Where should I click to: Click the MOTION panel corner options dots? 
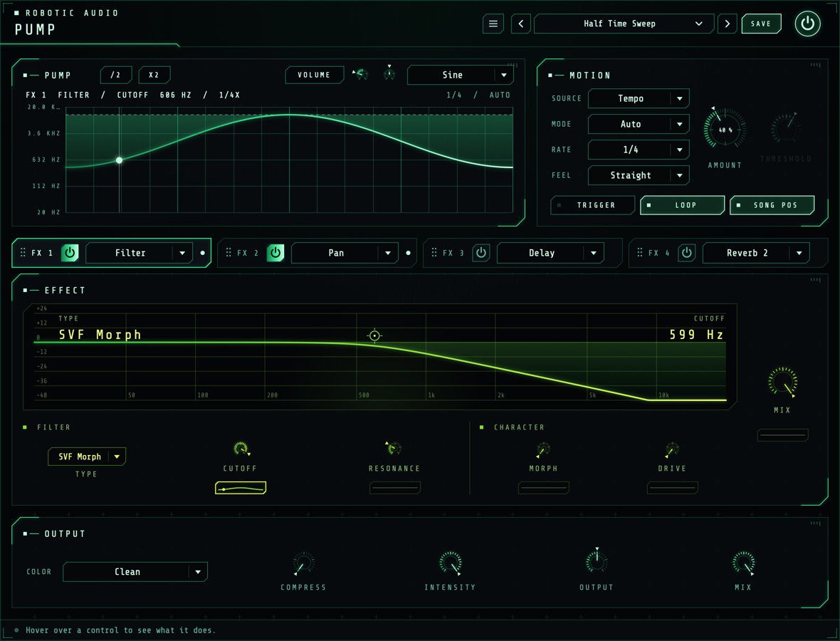pos(815,66)
